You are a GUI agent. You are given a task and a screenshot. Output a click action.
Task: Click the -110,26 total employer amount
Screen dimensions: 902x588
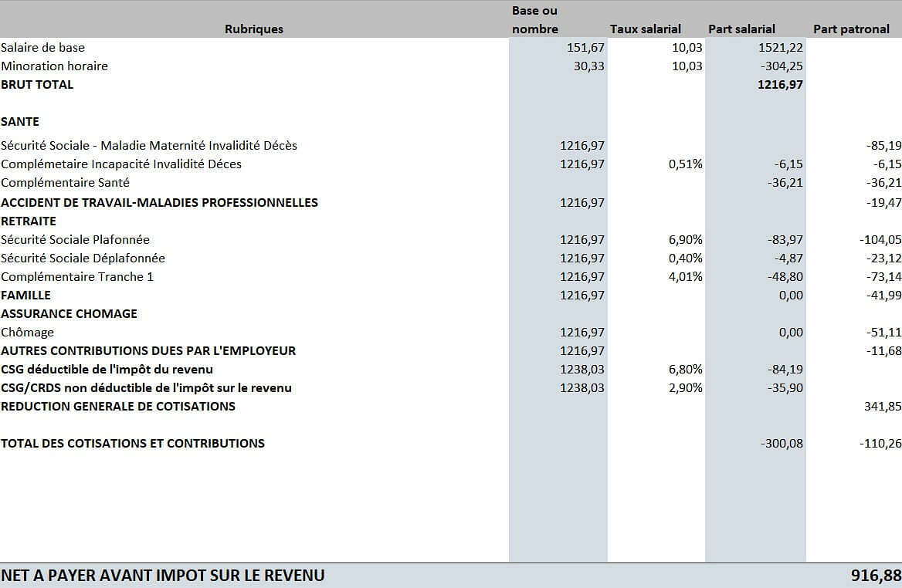(x=880, y=444)
